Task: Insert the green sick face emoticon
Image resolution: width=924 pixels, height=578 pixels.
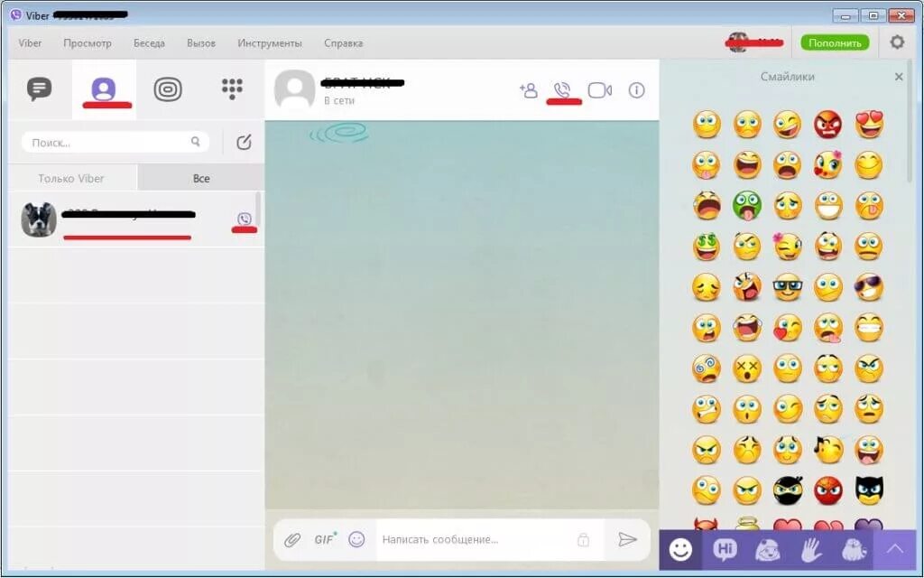Action: (x=746, y=206)
